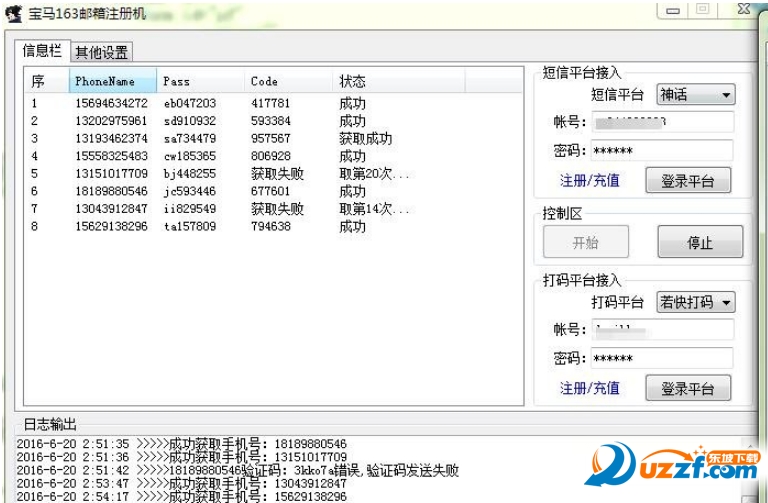Open 注册/充值 link under 打码平台接入
This screenshot has height=503, width=768.
[590, 388]
